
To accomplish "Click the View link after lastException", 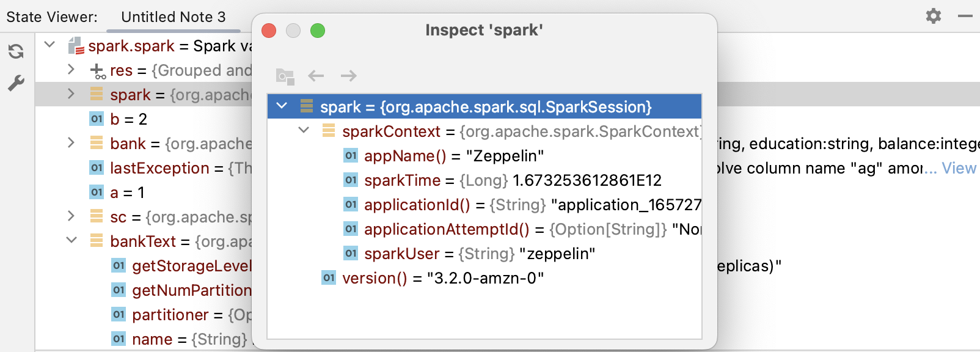I will [x=959, y=168].
